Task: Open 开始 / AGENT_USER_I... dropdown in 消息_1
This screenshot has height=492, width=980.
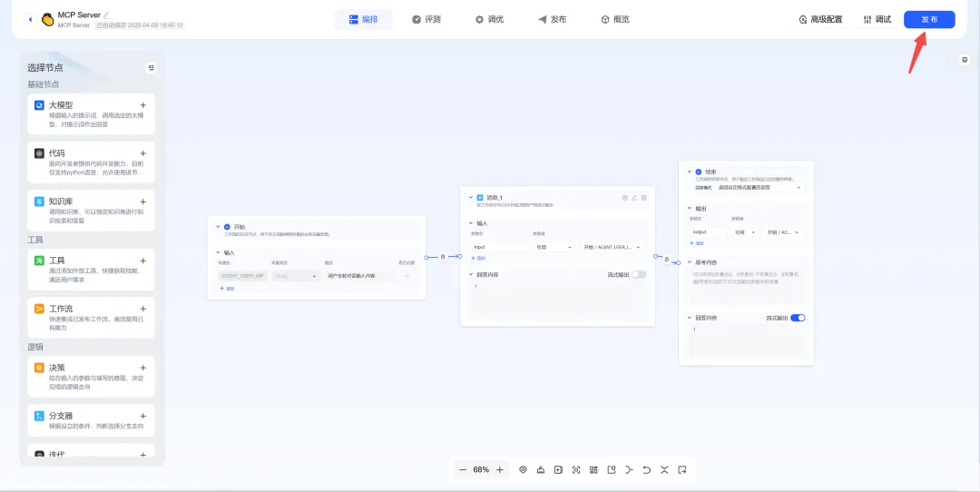Action: click(612, 247)
